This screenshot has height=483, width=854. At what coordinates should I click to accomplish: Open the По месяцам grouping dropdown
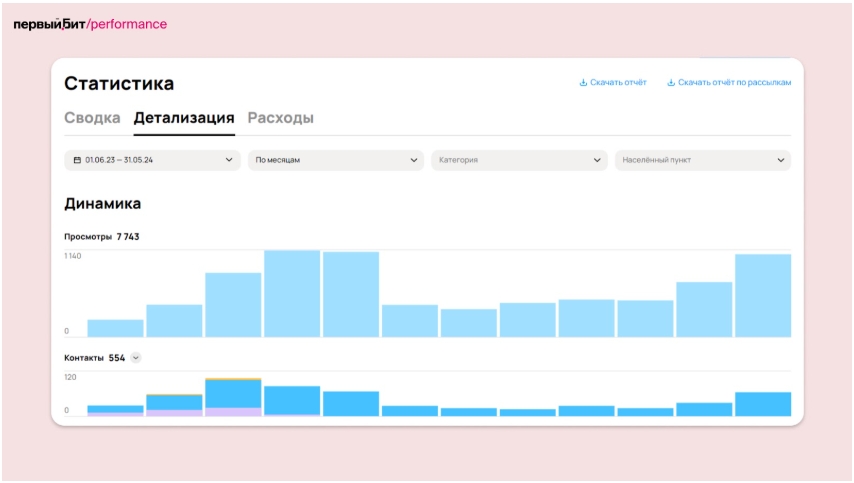[x=335, y=160]
